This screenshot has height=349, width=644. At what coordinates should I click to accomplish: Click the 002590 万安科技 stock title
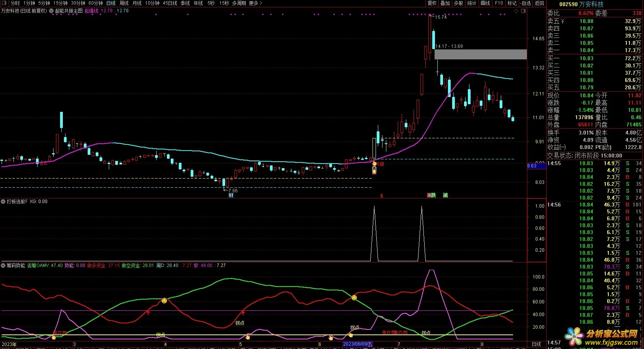click(x=581, y=4)
